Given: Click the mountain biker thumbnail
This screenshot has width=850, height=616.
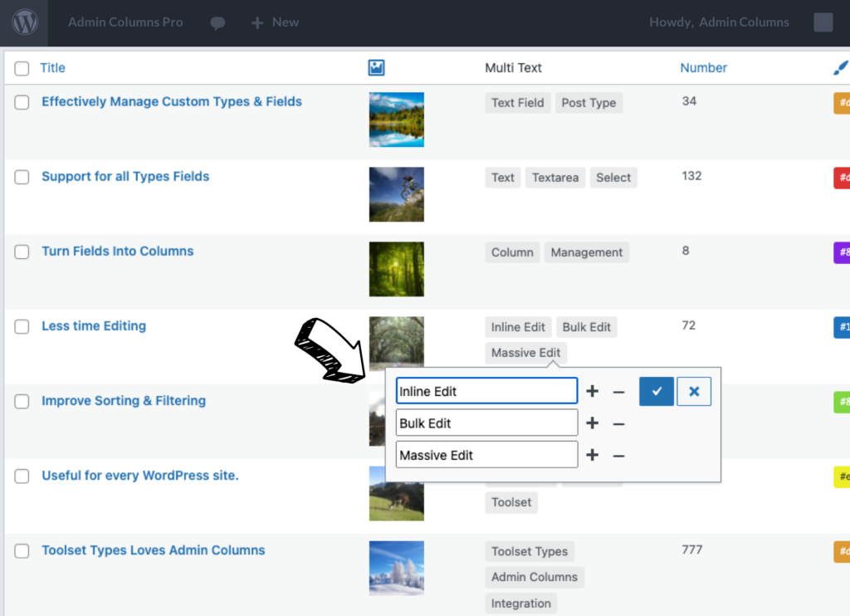Looking at the screenshot, I should [x=396, y=194].
